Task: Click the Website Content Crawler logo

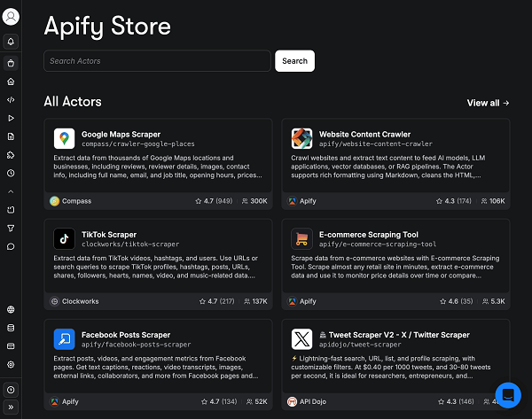Action: (x=301, y=138)
